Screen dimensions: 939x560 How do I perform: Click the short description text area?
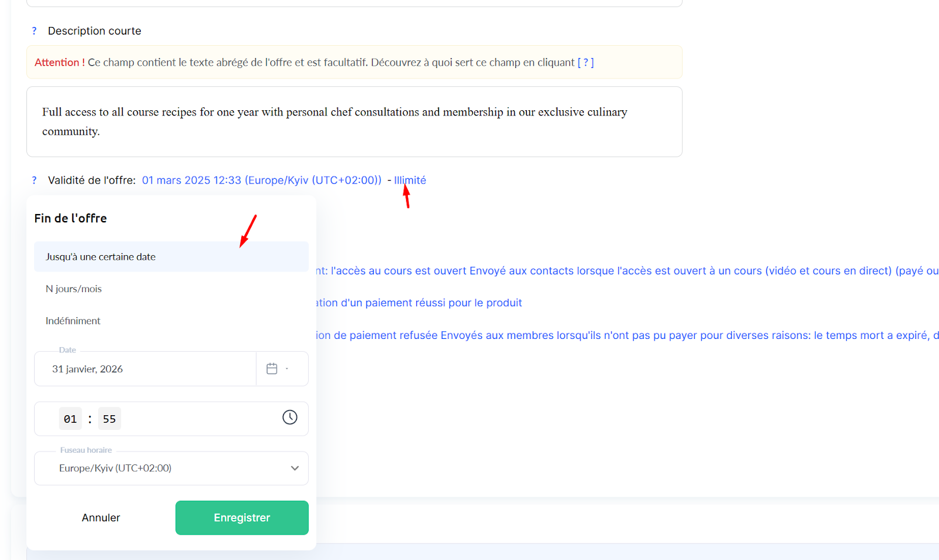(x=354, y=122)
